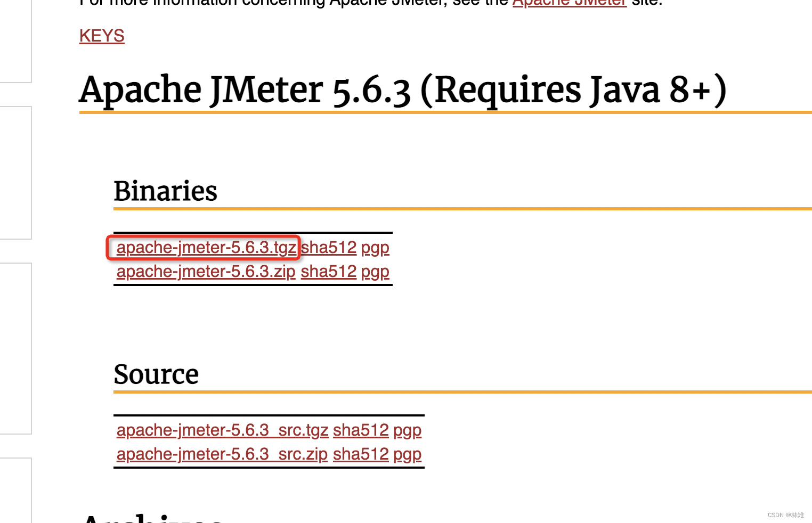Open pgp signature for the zip binary
This screenshot has width=812, height=523.
click(x=375, y=272)
